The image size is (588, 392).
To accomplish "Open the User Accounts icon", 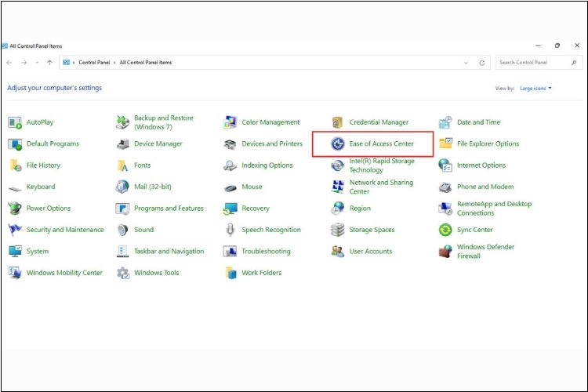I will [337, 252].
